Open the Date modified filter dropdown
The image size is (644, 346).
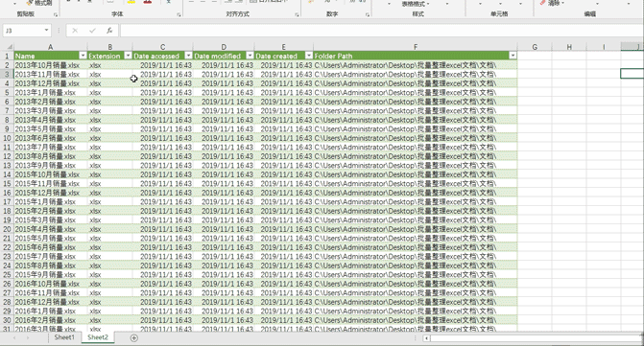pyautogui.click(x=250, y=56)
